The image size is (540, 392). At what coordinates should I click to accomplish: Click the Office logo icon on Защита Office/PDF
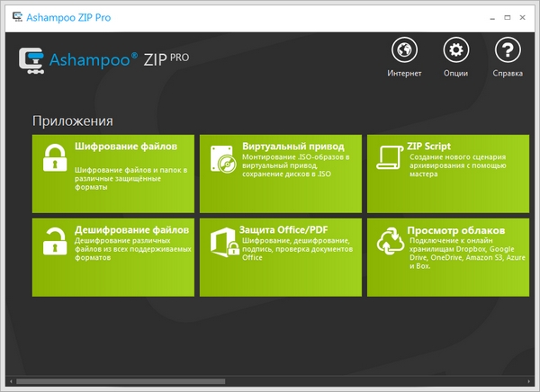point(222,243)
